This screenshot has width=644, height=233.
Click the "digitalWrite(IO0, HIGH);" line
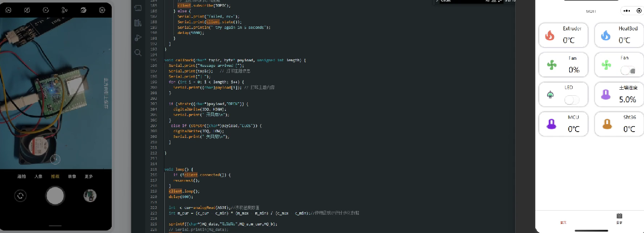coord(199,109)
